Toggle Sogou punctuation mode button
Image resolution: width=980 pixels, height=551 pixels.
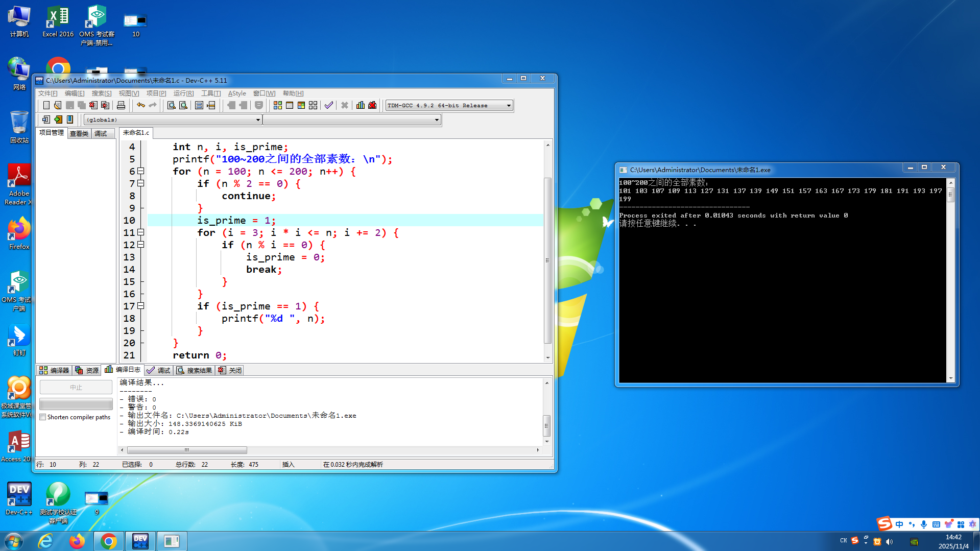click(912, 524)
